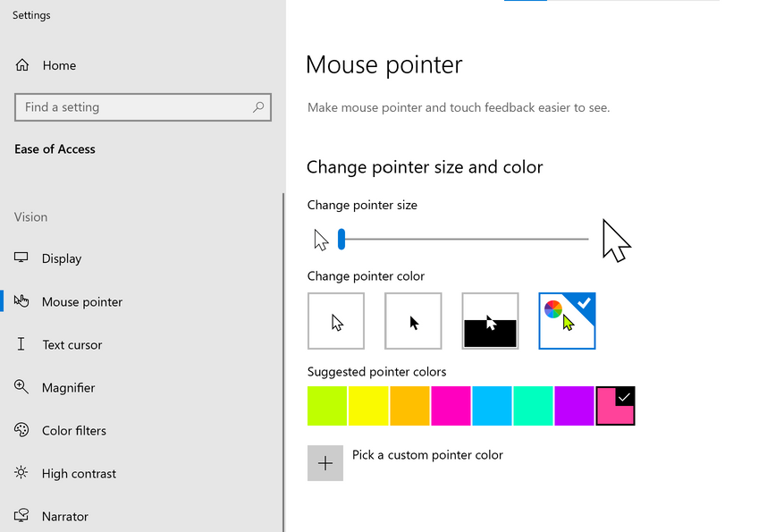767x532 pixels.
Task: Click the Magnifier glass icon
Action: [x=22, y=387]
